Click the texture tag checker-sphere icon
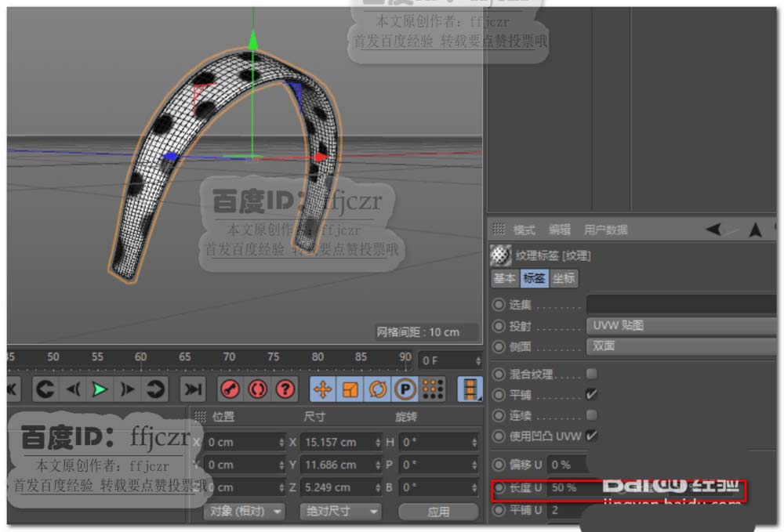The height and width of the screenshot is (532, 784). coord(500,255)
